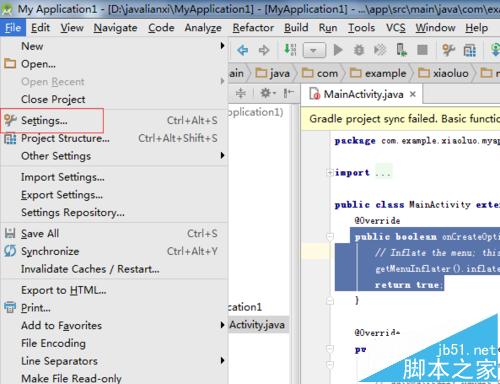Click the Print printer icon
This screenshot has width=500, height=384.
pos(10,307)
